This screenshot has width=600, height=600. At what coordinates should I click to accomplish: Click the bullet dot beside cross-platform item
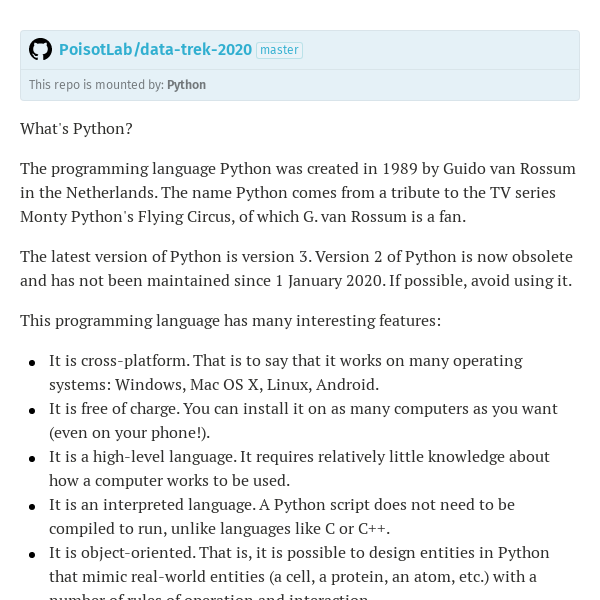click(x=32, y=363)
